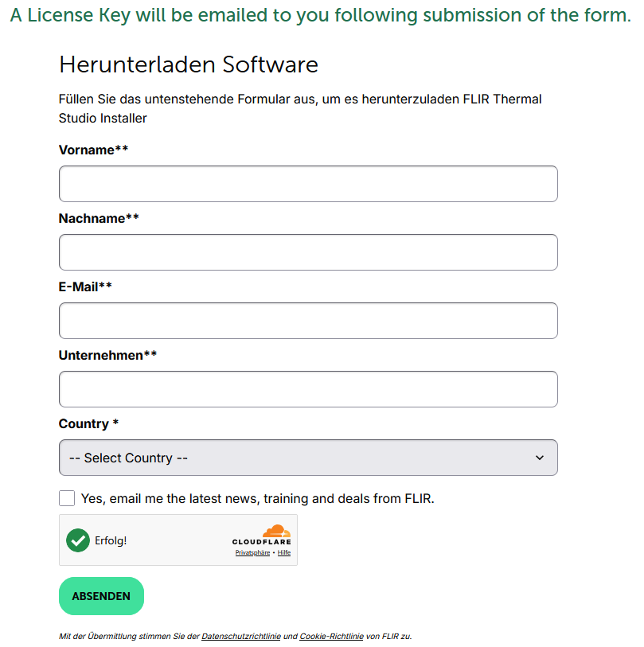Select the E-Mail input field
Image resolution: width=644 pixels, height=647 pixels.
click(x=308, y=321)
